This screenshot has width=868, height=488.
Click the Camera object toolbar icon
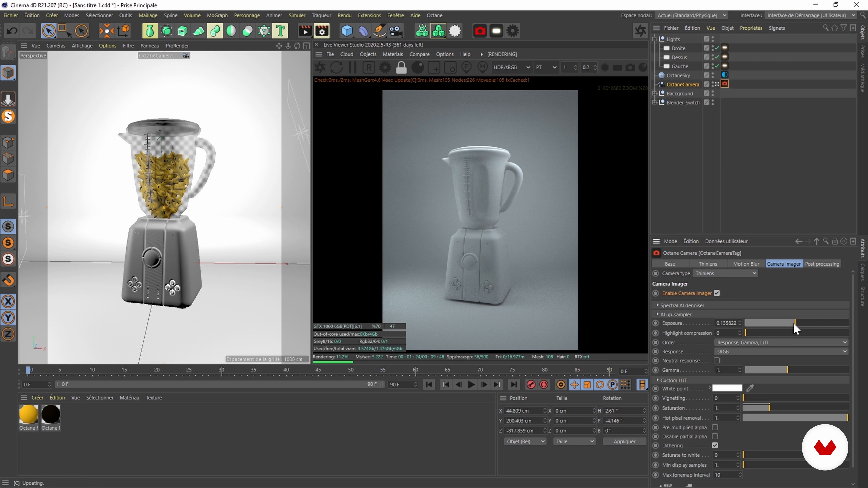pos(396,31)
